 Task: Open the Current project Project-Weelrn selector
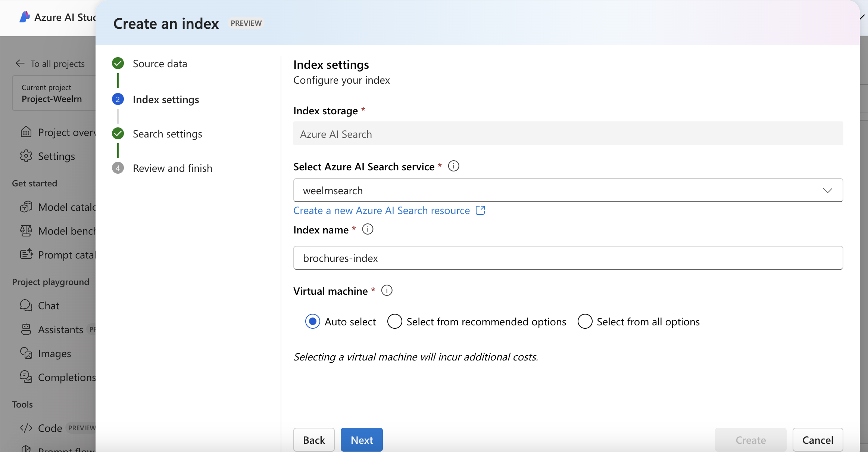pos(54,93)
